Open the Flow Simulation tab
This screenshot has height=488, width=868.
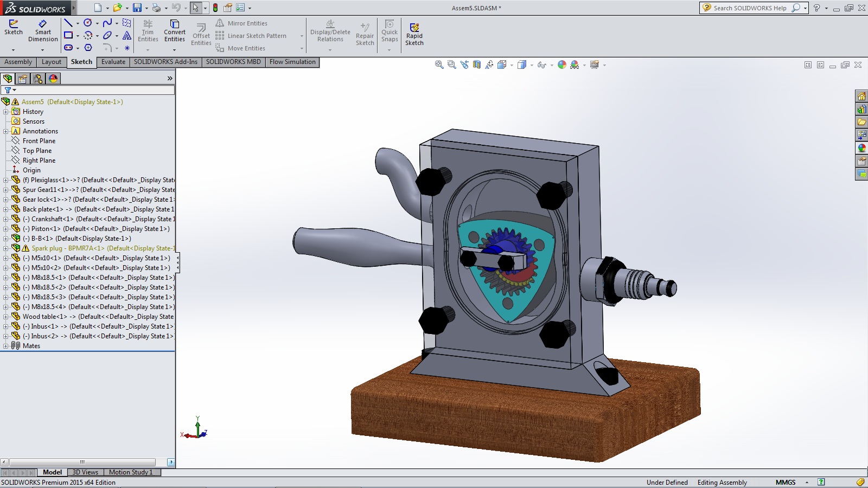(292, 62)
